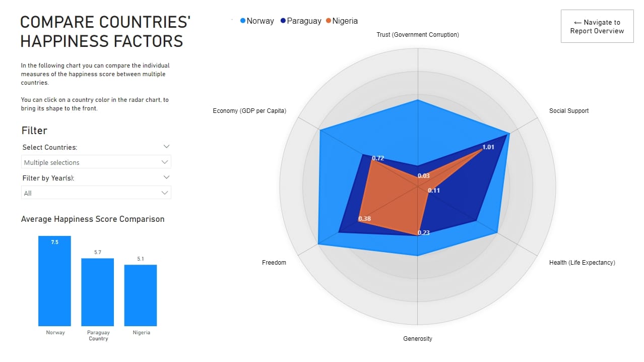Click the Norway legend color dot
644x362 pixels.
coord(243,21)
